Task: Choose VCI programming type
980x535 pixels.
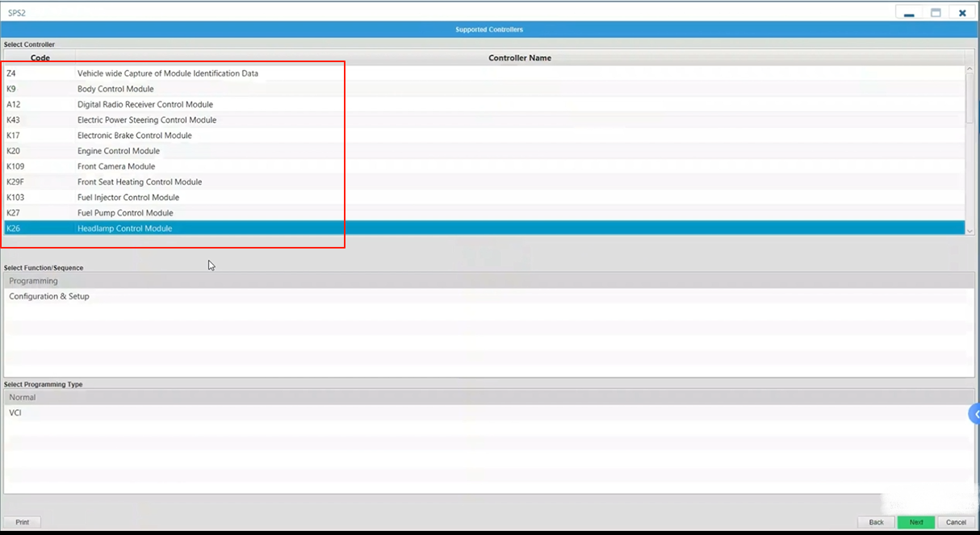Action: (15, 412)
